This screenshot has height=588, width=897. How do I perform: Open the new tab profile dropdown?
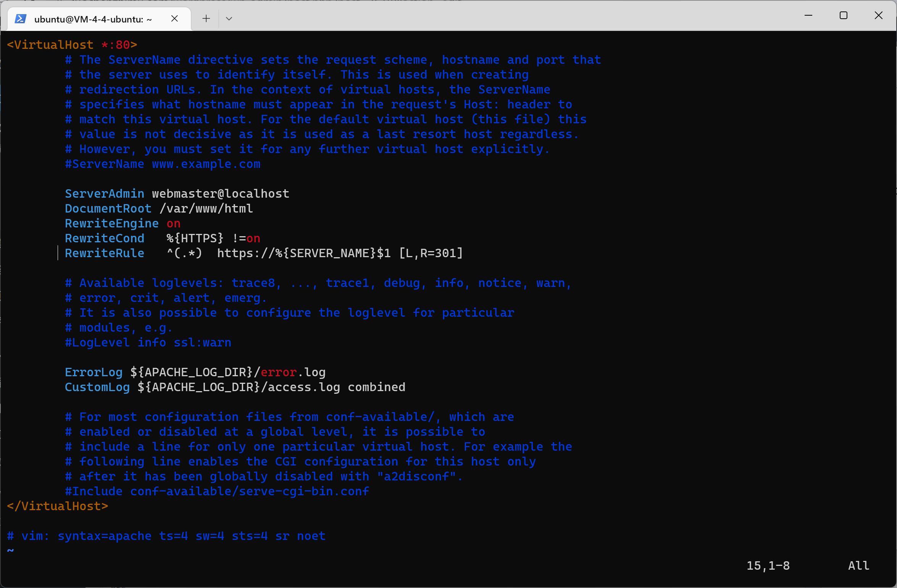tap(229, 18)
